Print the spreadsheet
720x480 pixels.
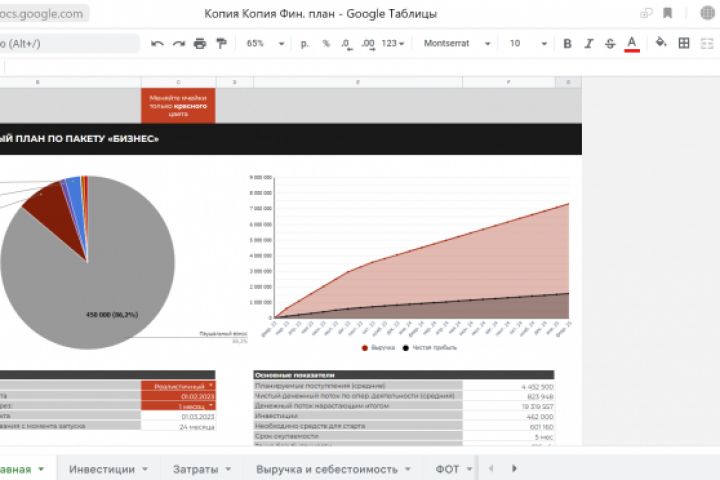pyautogui.click(x=200, y=44)
